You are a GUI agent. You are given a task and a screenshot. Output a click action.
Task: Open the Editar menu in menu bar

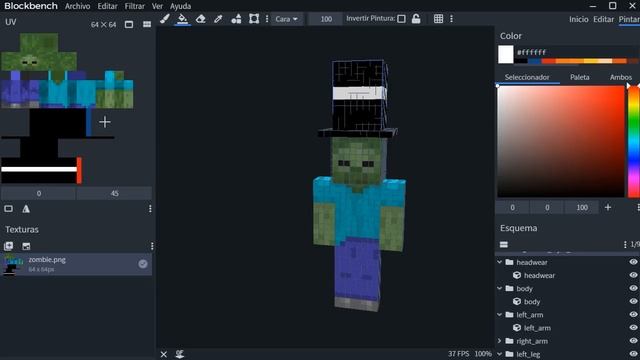[x=107, y=6]
